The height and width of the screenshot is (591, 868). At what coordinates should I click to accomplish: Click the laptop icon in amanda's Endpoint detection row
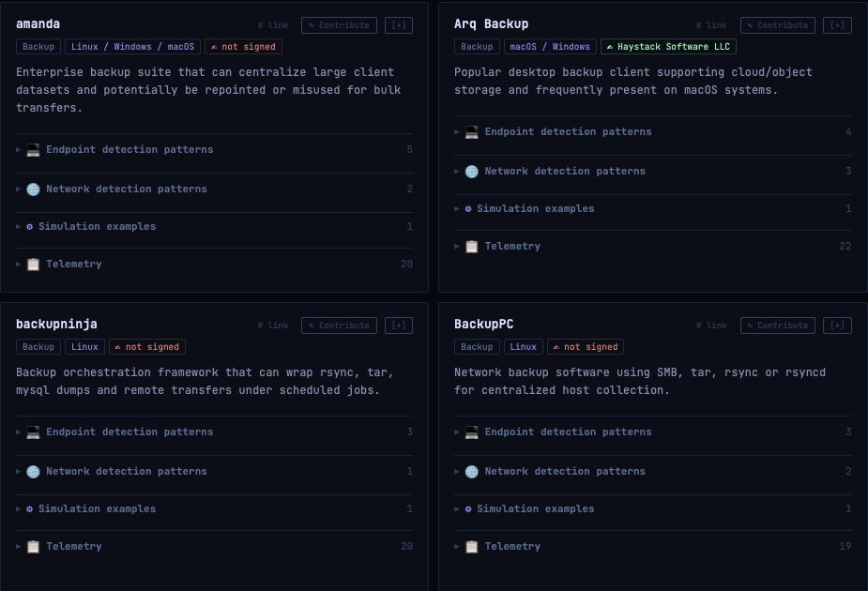pos(33,150)
